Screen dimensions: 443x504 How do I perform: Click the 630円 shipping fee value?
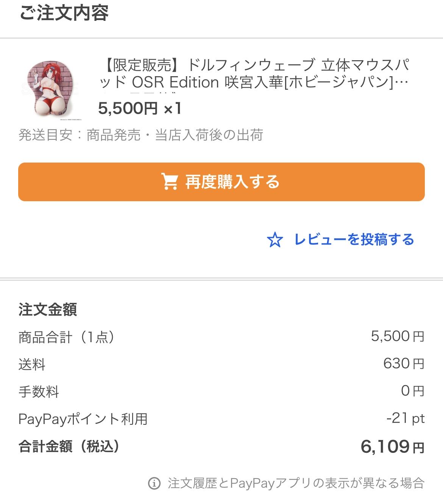404,364
